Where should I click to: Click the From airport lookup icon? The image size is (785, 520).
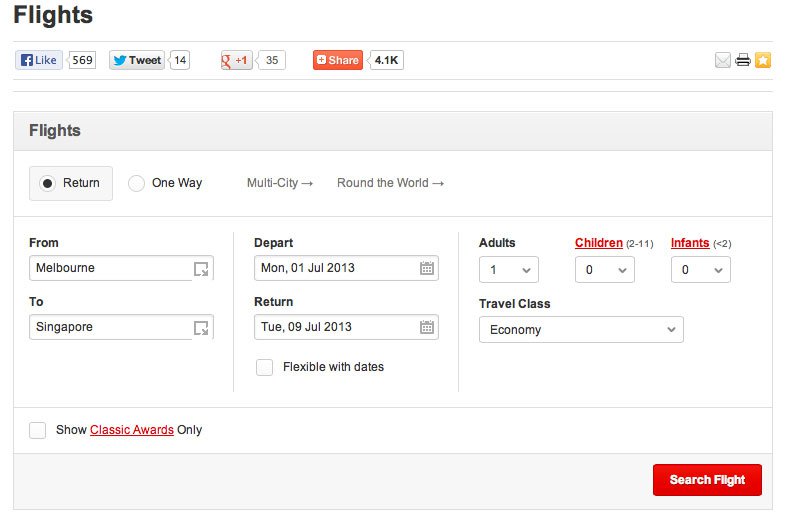pyautogui.click(x=201, y=268)
